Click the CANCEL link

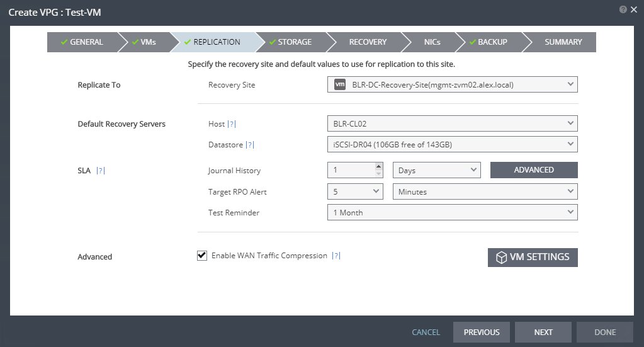426,332
